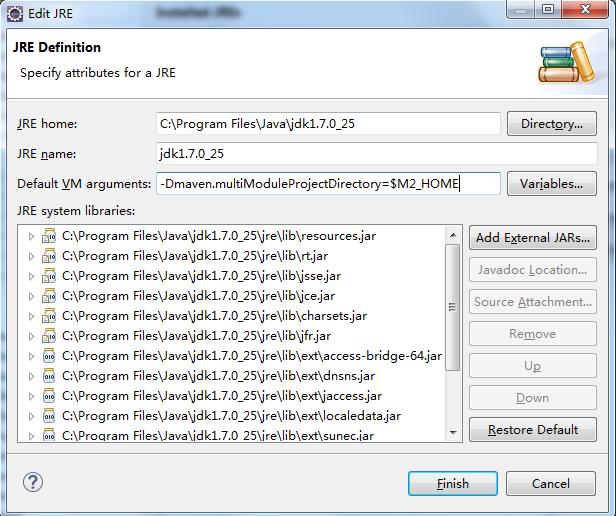
Task: Maximize the Edit JRE window
Action: point(548,9)
